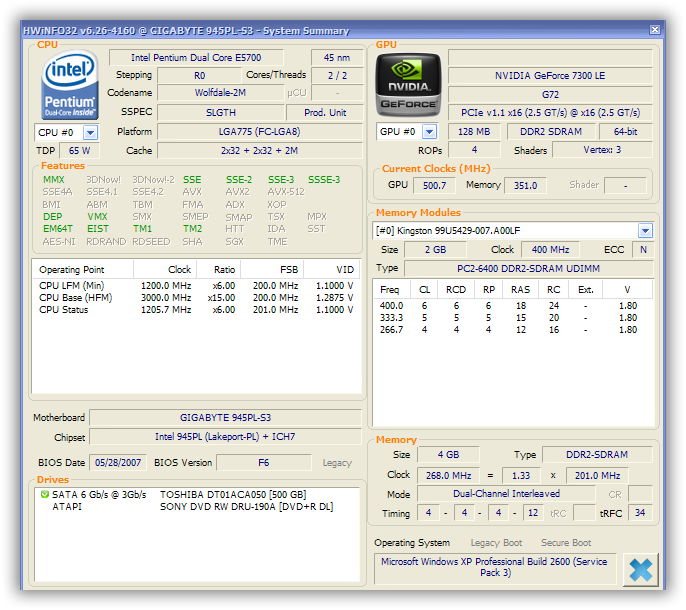
Task: Click the SLGTH SSPEC value
Action: [x=221, y=112]
